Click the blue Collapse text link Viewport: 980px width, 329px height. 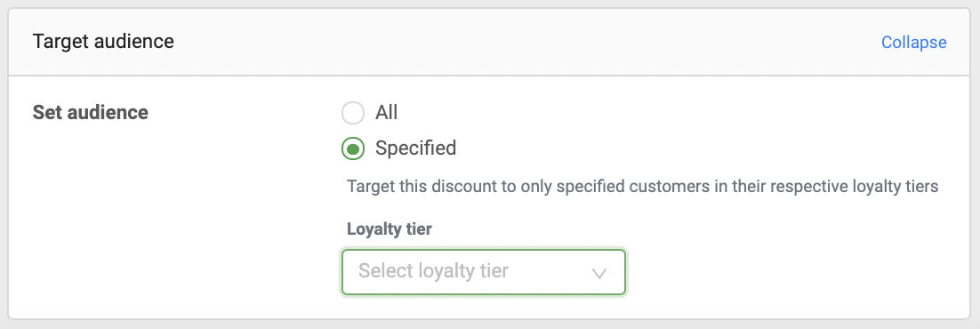[x=914, y=42]
